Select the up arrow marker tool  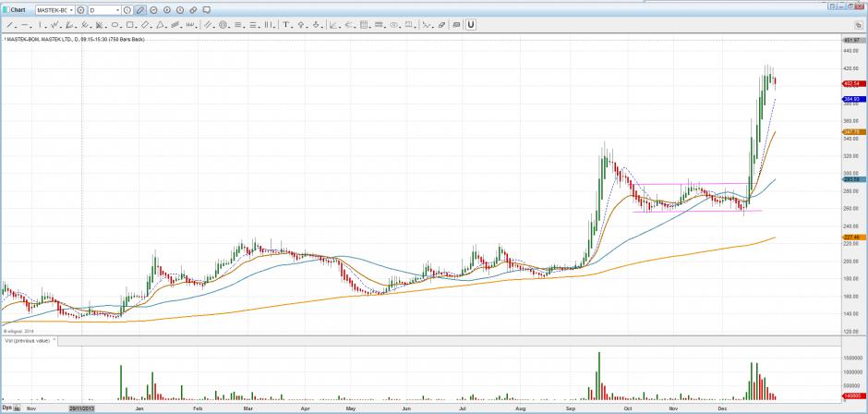(x=301, y=24)
